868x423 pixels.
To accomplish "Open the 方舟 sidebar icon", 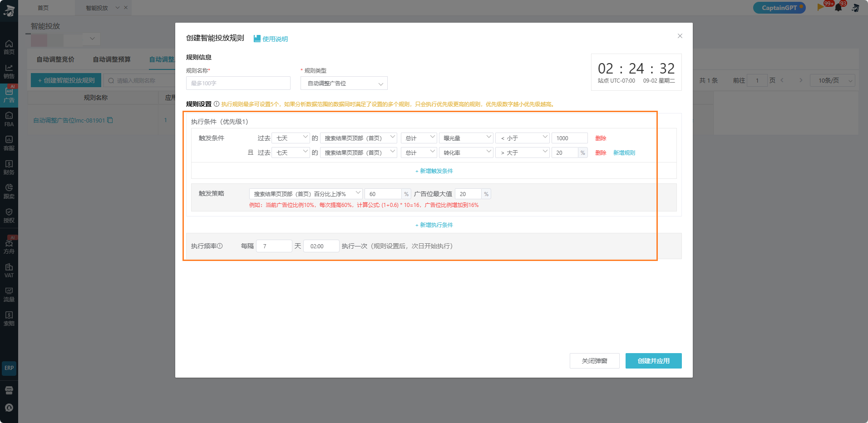I will (9, 246).
